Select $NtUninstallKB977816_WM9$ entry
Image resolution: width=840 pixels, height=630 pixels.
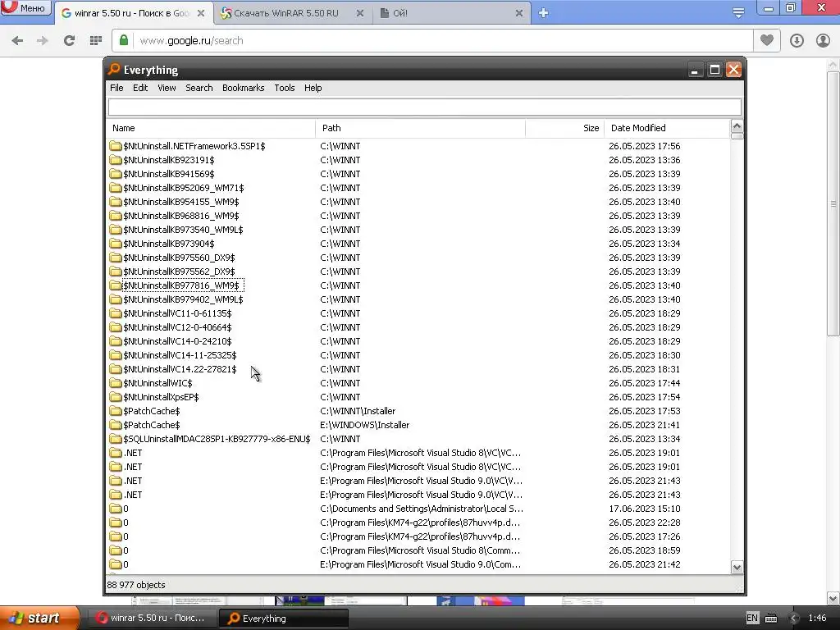pos(181,285)
